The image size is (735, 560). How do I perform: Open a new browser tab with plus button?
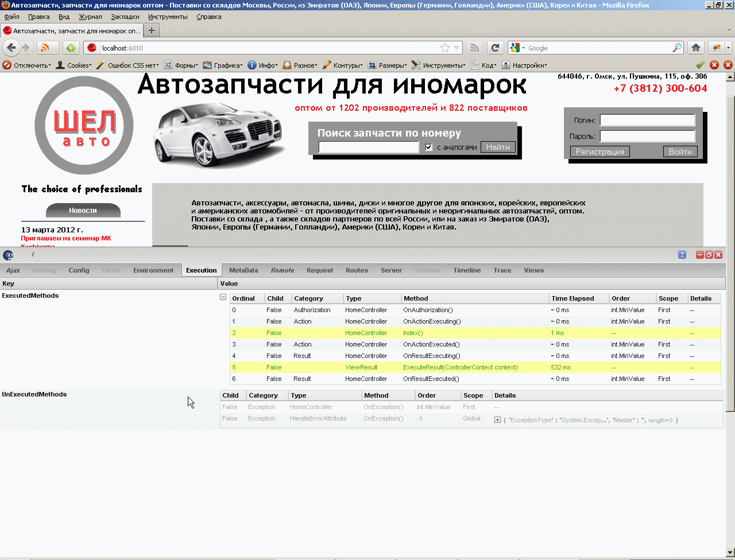coord(151,30)
